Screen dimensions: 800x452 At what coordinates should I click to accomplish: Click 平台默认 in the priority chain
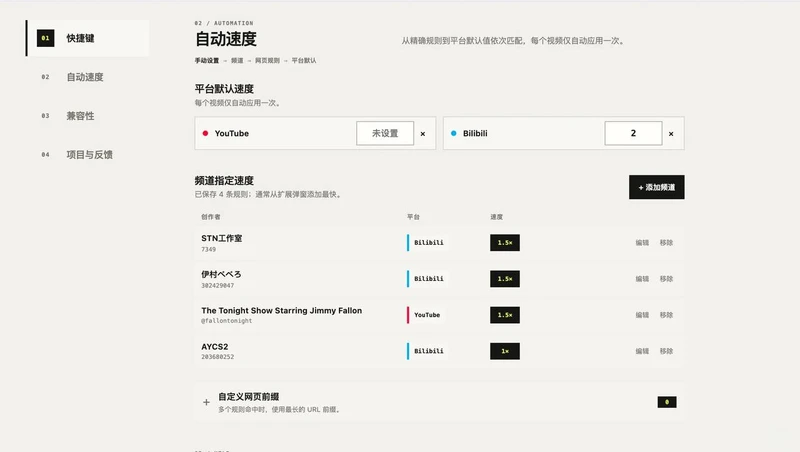point(304,61)
